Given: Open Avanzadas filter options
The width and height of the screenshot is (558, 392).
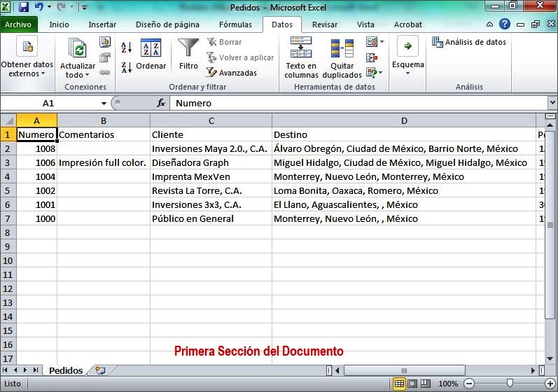Looking at the screenshot, I should pos(231,73).
